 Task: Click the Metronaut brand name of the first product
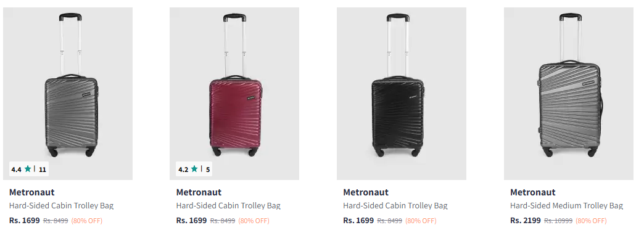tap(31, 192)
